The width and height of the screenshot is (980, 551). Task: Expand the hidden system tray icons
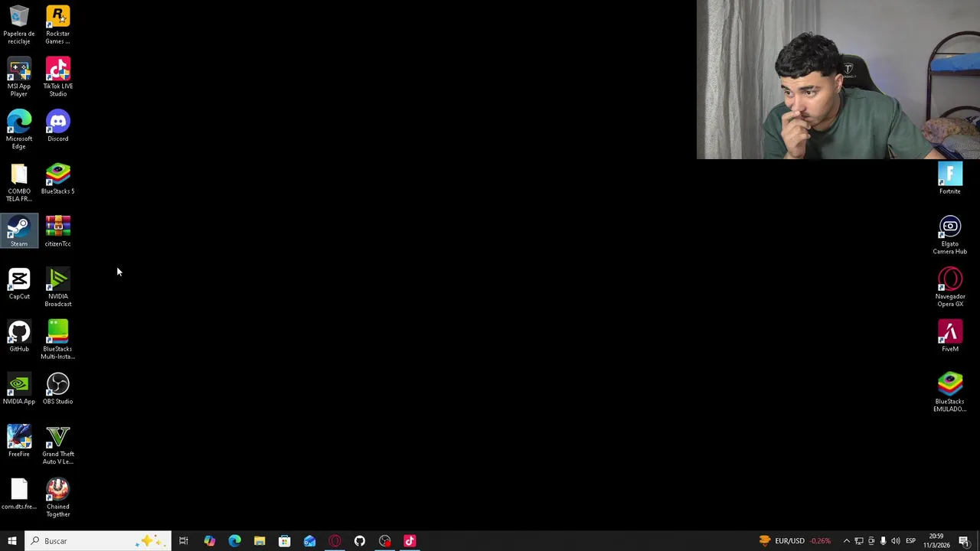pyautogui.click(x=846, y=541)
